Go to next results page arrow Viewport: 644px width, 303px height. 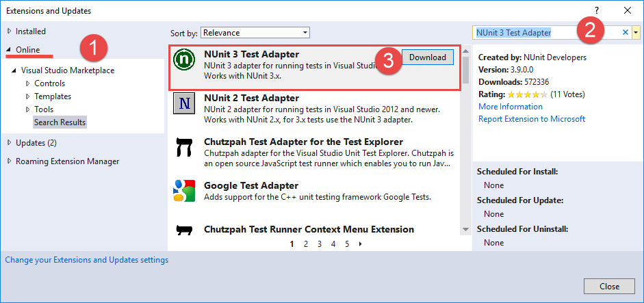click(360, 243)
